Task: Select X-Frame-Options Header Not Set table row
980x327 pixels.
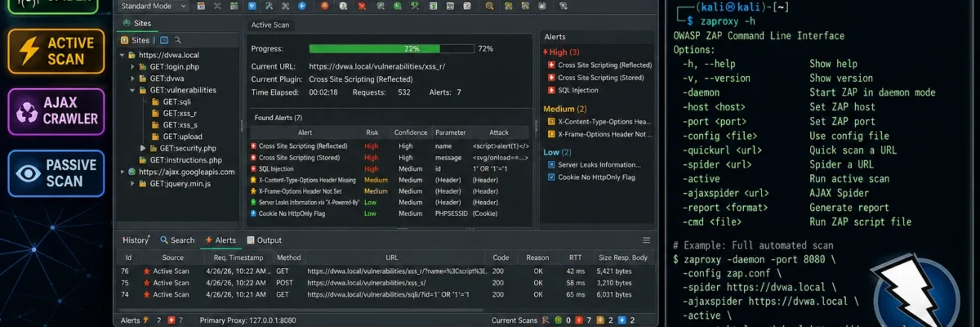Action: (x=390, y=190)
